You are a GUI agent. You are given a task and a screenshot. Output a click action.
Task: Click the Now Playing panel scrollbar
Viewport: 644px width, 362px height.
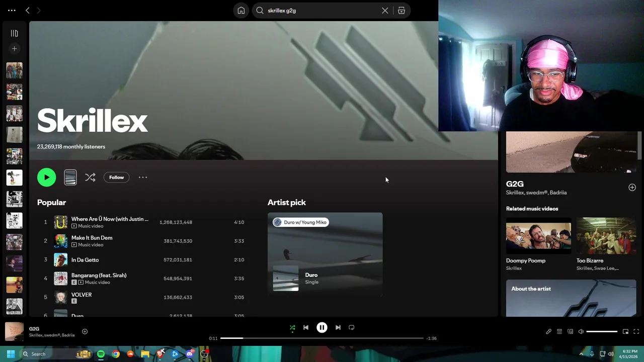639,146
